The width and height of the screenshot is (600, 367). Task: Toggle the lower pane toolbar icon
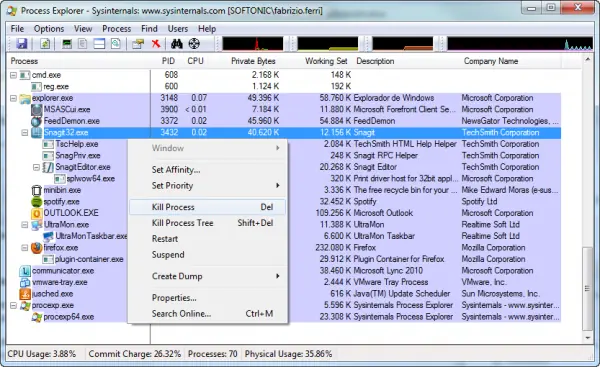click(x=99, y=44)
